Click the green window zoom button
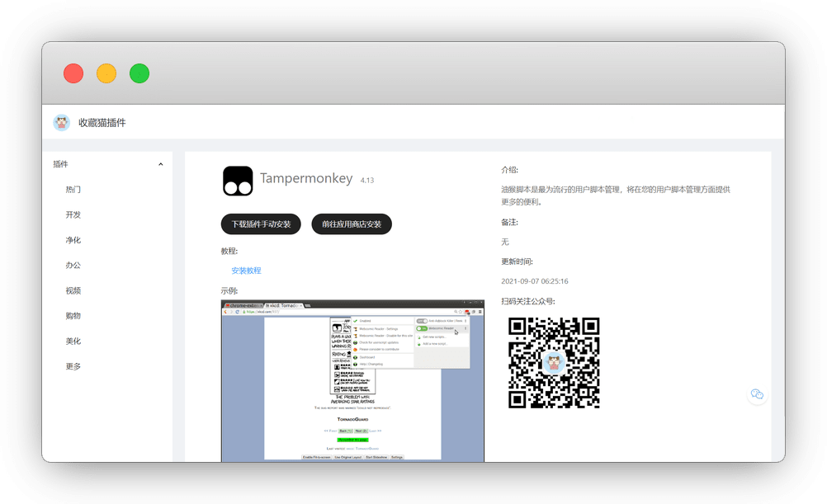Viewport: 827px width, 504px height. 139,73
